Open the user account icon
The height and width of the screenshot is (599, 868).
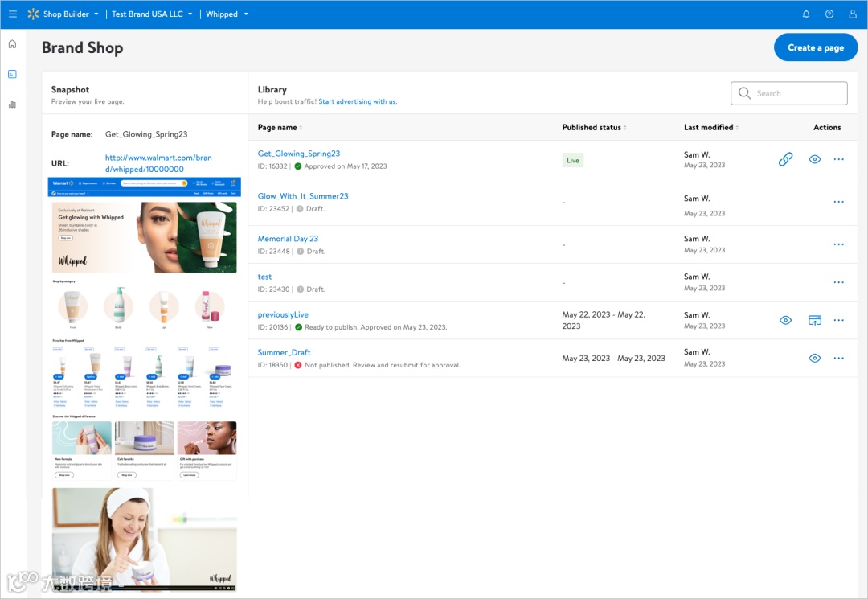[853, 14]
